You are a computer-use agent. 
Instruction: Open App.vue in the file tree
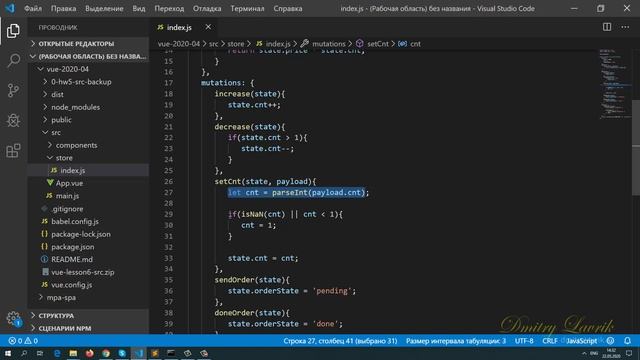pyautogui.click(x=88, y=183)
